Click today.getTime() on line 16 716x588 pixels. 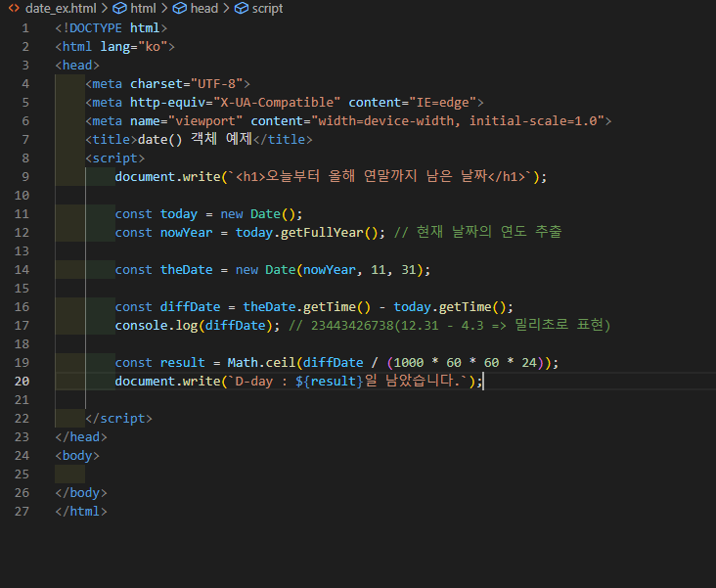click(x=449, y=306)
